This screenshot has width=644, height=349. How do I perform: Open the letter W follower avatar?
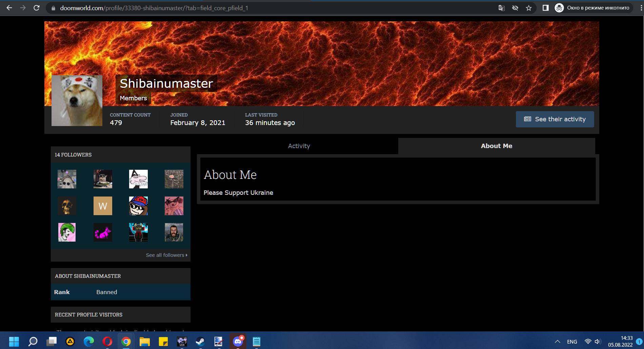coord(103,206)
